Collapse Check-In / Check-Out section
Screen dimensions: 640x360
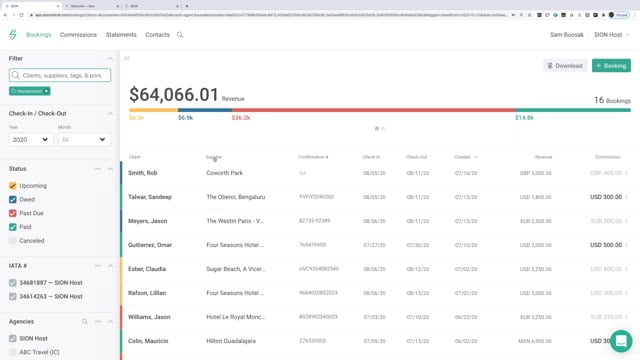click(111, 113)
